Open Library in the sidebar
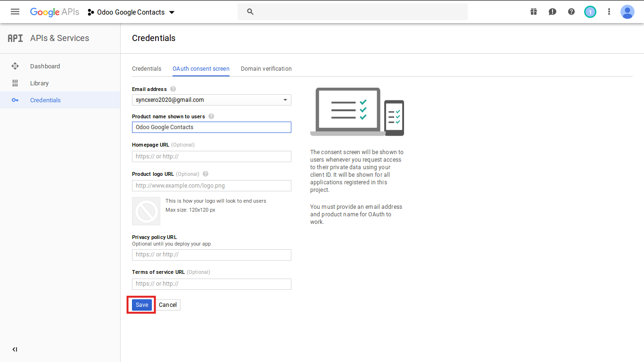The height and width of the screenshot is (362, 644). click(39, 83)
